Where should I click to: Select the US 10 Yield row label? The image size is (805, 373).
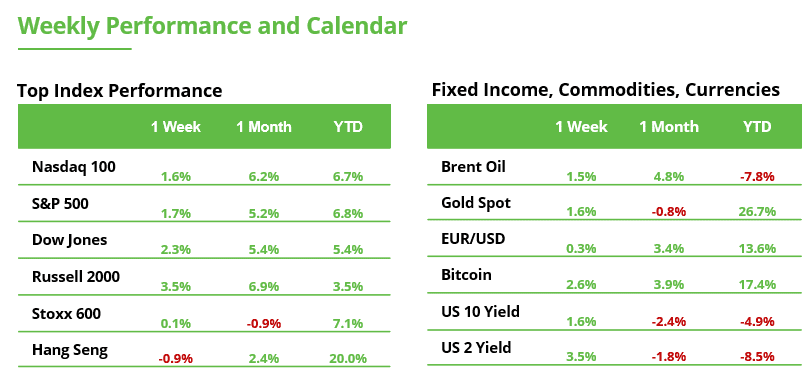481,311
